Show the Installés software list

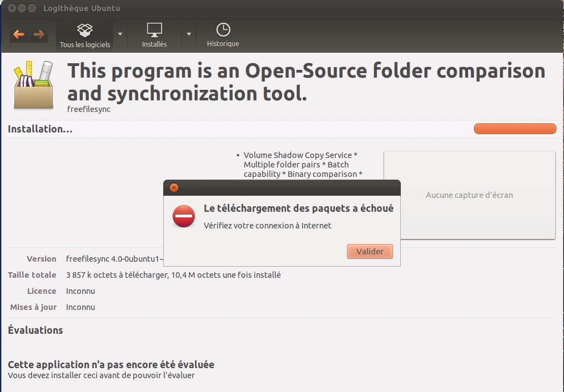point(154,35)
